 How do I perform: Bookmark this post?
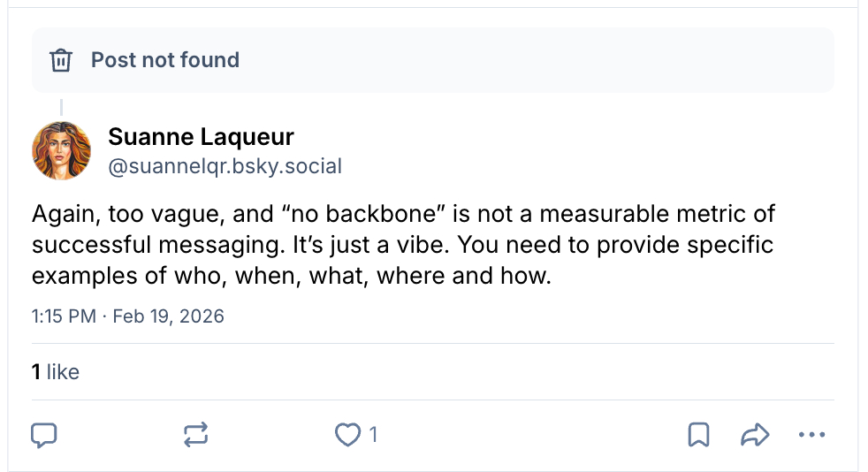(698, 435)
